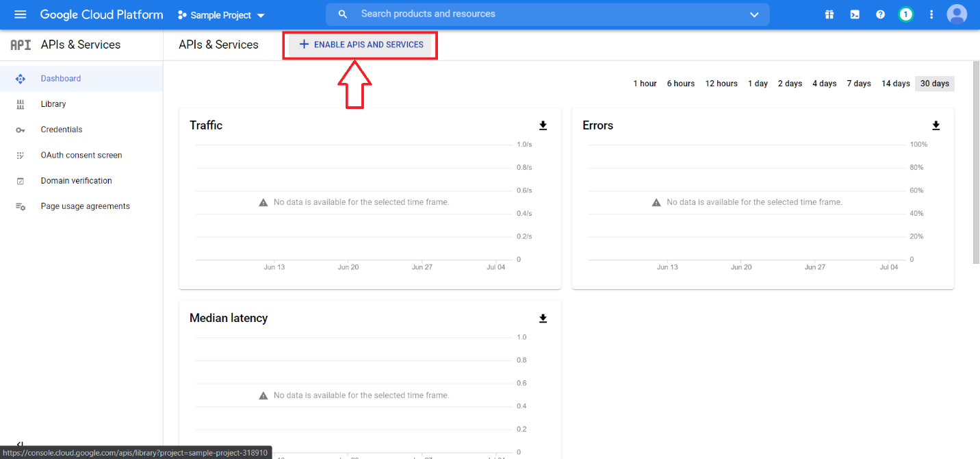Image resolution: width=980 pixels, height=459 pixels.
Task: Click the no data message in Traffic card
Action: [361, 202]
